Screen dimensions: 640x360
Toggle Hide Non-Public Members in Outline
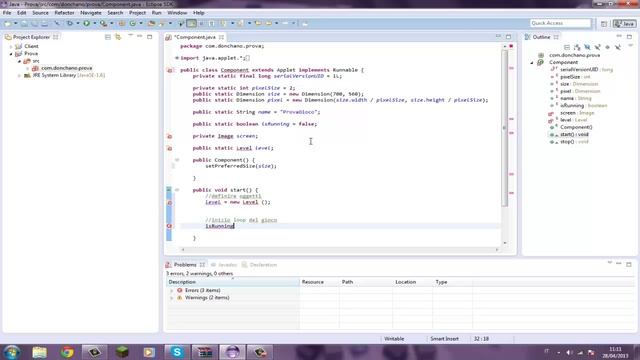607,47
